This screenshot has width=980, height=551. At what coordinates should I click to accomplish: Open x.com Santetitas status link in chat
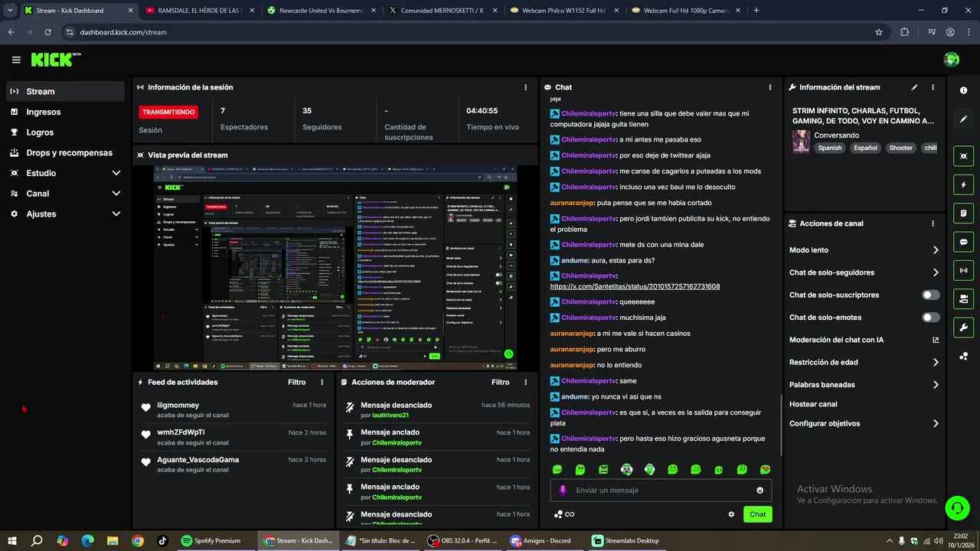635,286
